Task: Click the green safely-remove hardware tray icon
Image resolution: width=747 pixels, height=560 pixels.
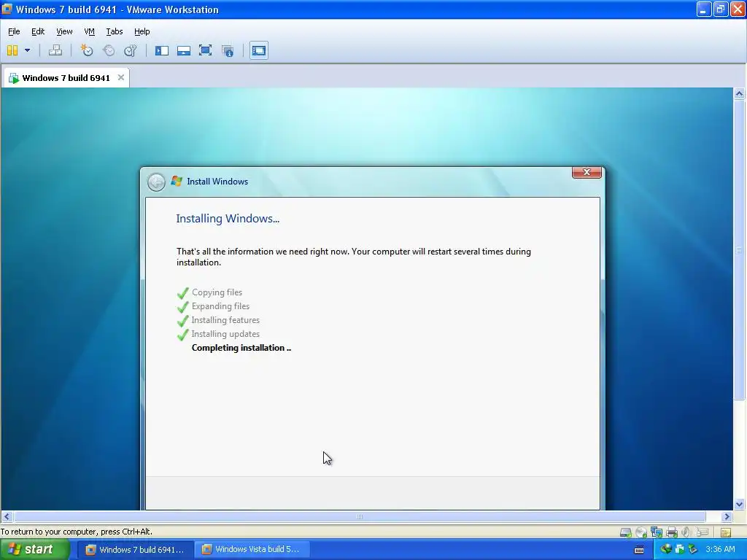Action: tap(692, 550)
